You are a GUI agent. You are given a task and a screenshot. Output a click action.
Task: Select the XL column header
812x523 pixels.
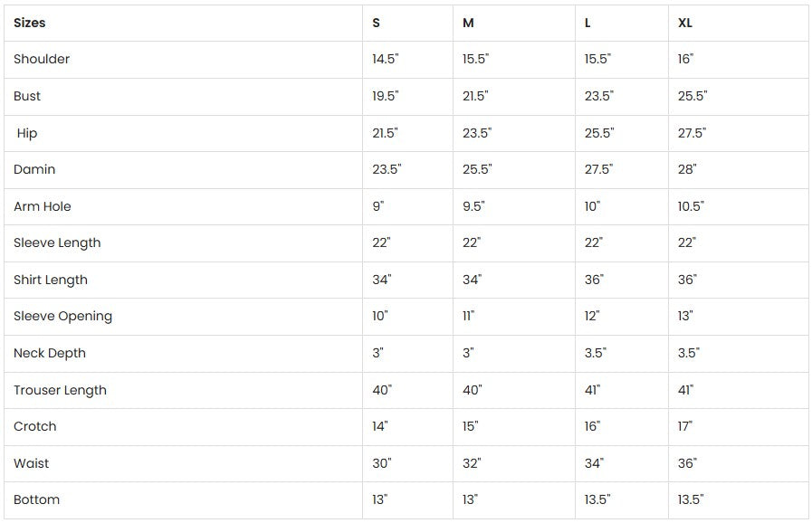685,23
